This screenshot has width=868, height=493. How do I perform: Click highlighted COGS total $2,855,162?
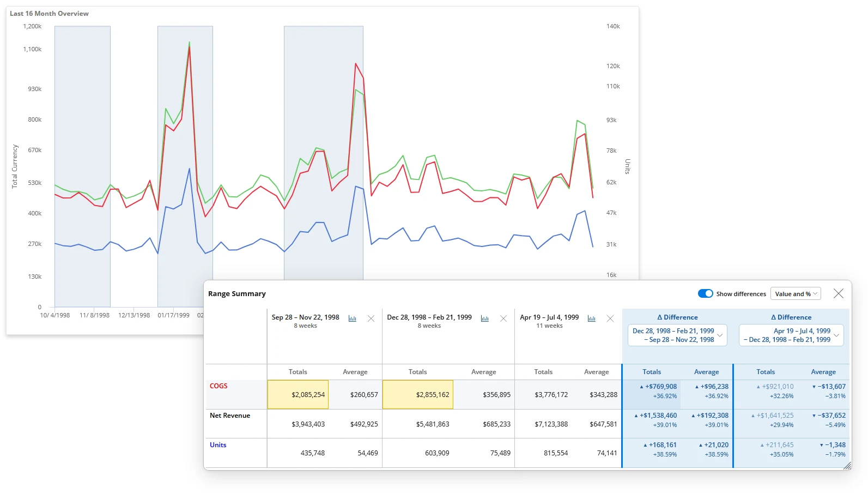pos(418,394)
